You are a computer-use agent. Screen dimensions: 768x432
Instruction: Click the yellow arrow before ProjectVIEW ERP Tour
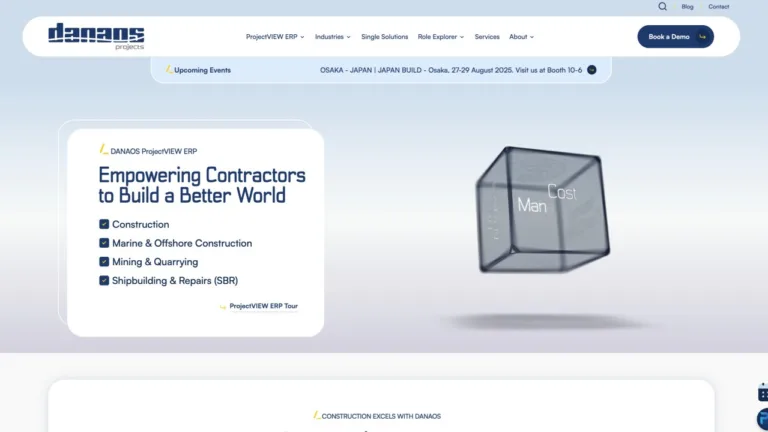click(223, 307)
